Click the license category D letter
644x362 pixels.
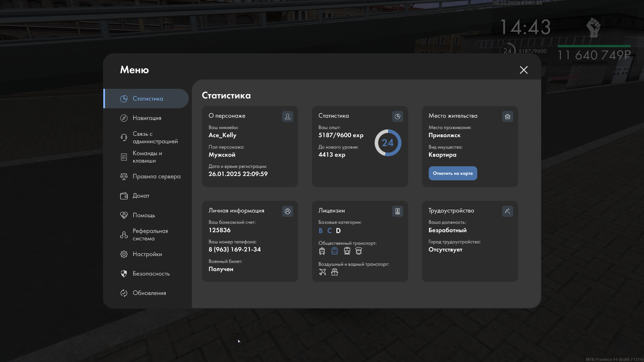pyautogui.click(x=338, y=231)
